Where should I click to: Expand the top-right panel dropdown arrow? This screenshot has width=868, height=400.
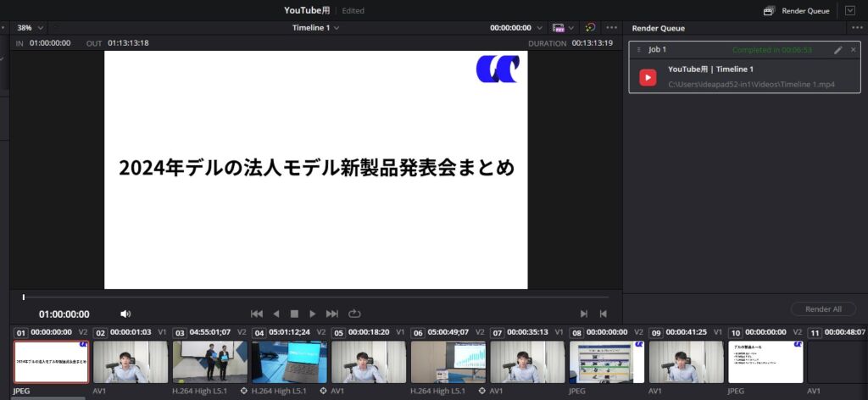[x=849, y=10]
